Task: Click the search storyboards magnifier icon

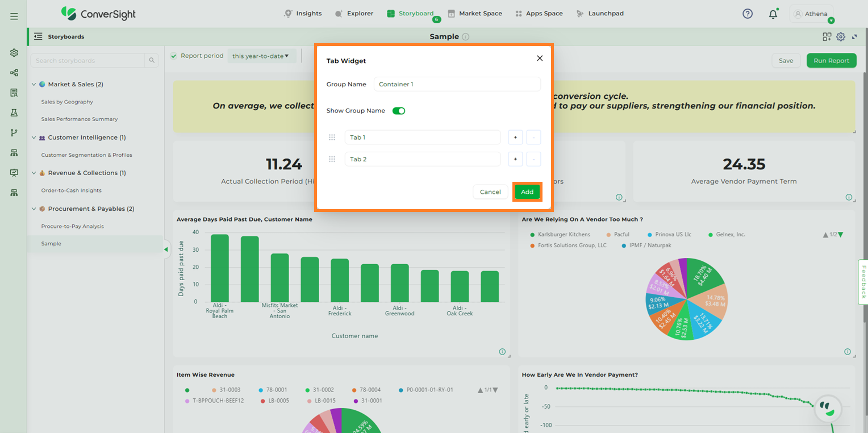Action: click(x=152, y=61)
